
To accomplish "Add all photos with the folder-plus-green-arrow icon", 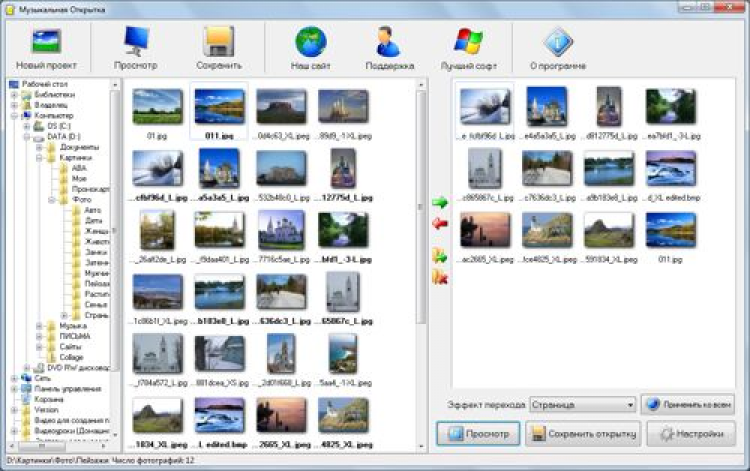I will [x=440, y=256].
